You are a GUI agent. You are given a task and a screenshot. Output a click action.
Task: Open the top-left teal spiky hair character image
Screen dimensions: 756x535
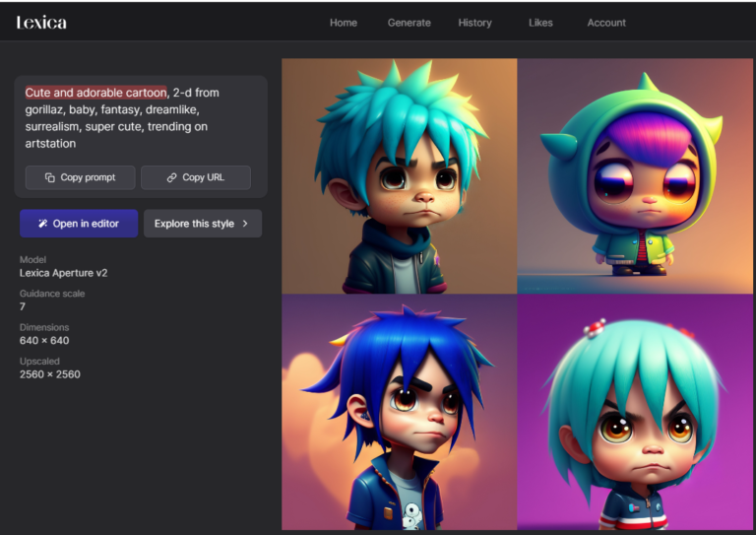pos(399,175)
